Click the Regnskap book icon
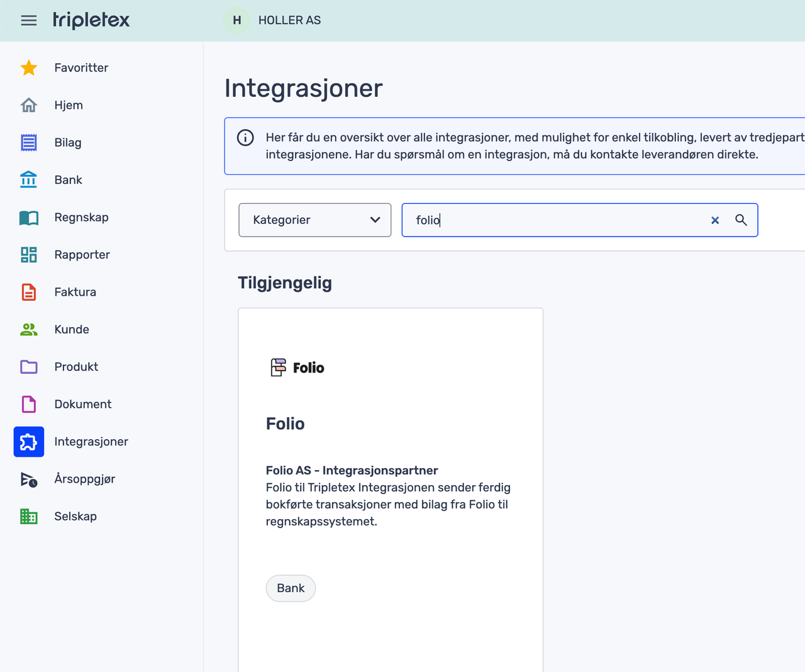 29,218
